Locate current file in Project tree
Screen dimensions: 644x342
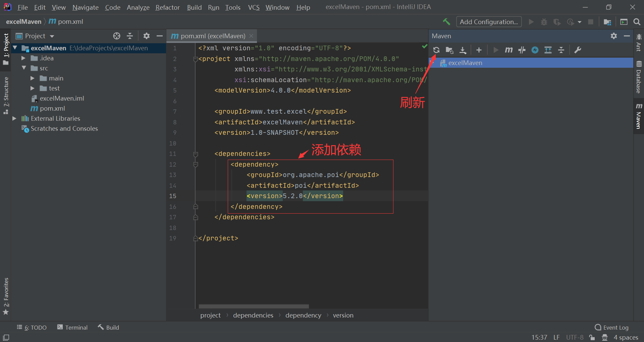click(117, 36)
